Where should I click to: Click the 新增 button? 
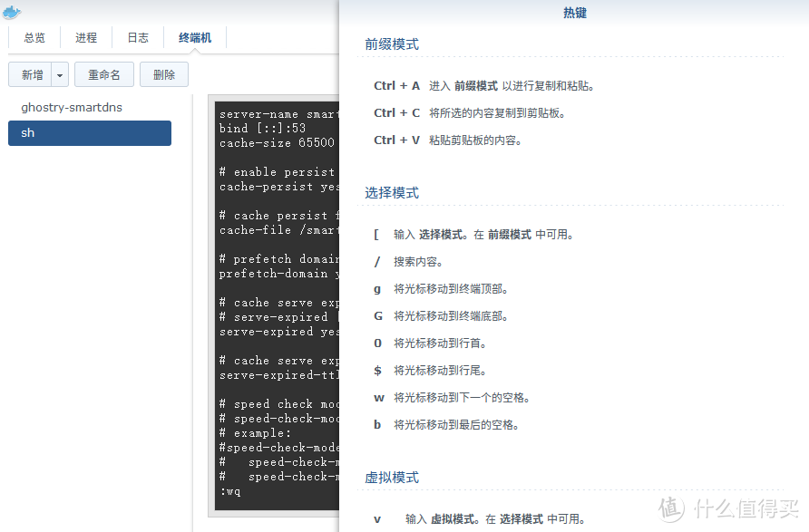click(30, 74)
